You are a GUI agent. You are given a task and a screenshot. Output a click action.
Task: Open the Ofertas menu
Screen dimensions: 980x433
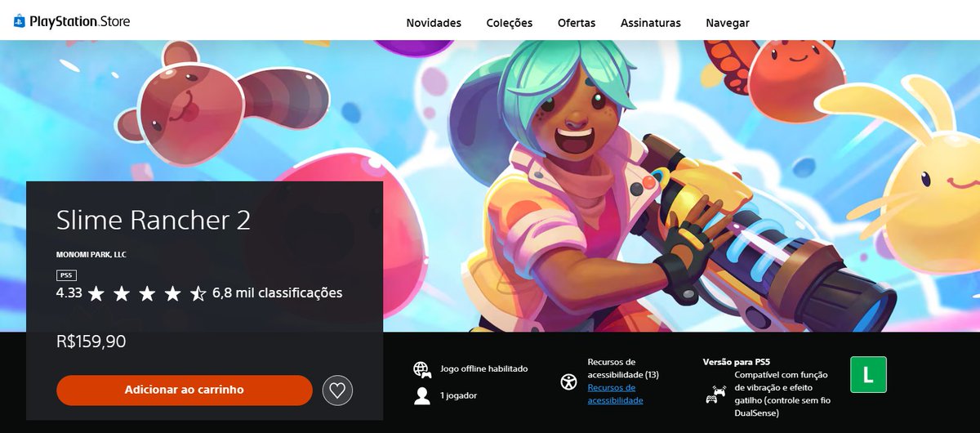coord(577,23)
